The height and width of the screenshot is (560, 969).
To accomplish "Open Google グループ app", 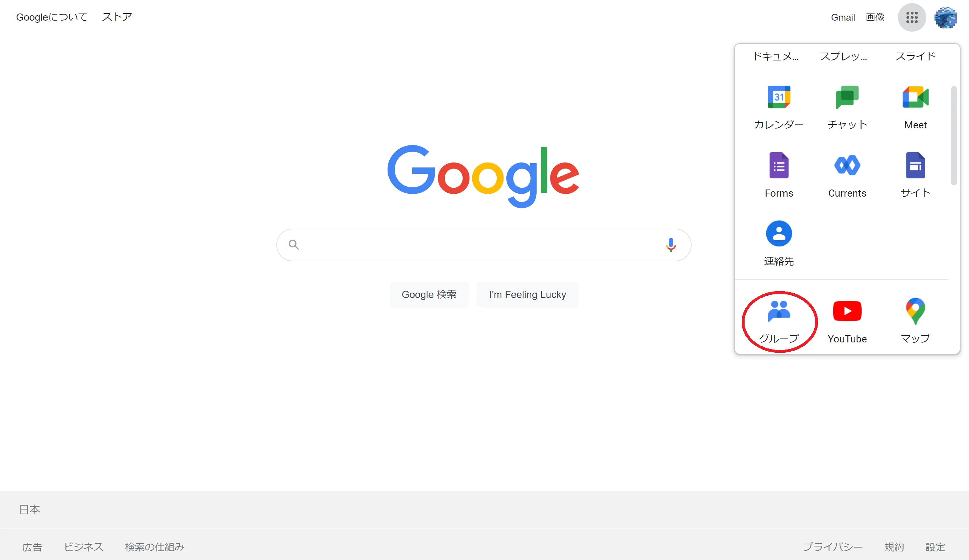I will 778,320.
